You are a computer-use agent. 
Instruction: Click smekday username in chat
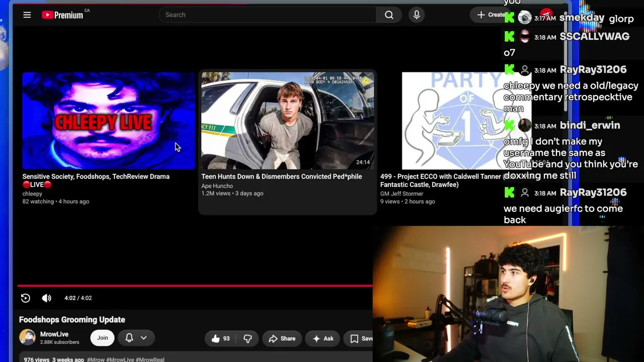tap(582, 18)
